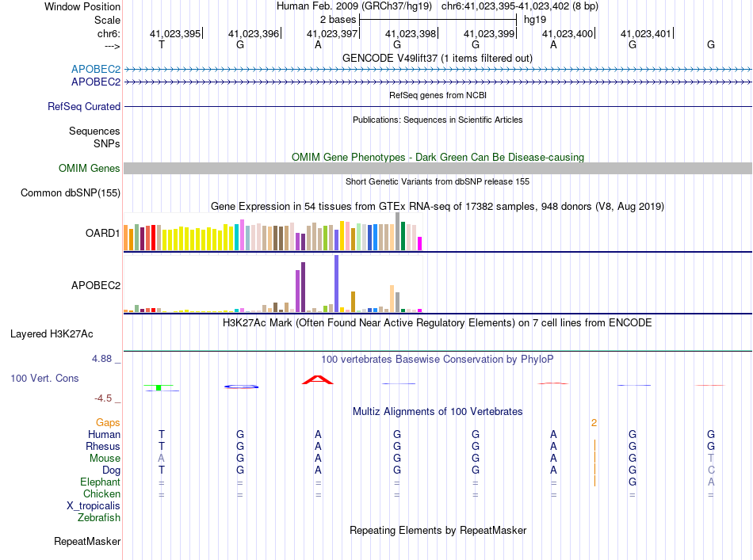
Task: Click coordinate label 41,023,396
Action: pos(254,33)
